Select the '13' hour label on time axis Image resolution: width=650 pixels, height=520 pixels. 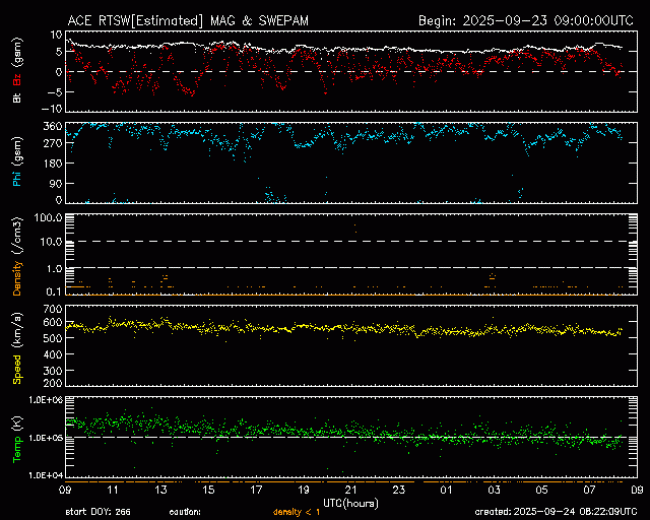pos(161,490)
